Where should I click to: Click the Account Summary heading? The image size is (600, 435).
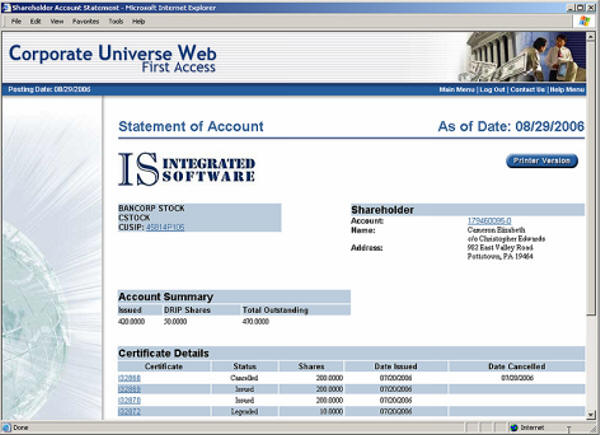click(166, 297)
